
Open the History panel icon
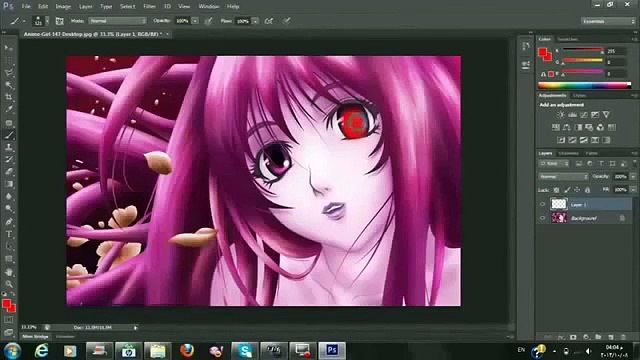(526, 46)
